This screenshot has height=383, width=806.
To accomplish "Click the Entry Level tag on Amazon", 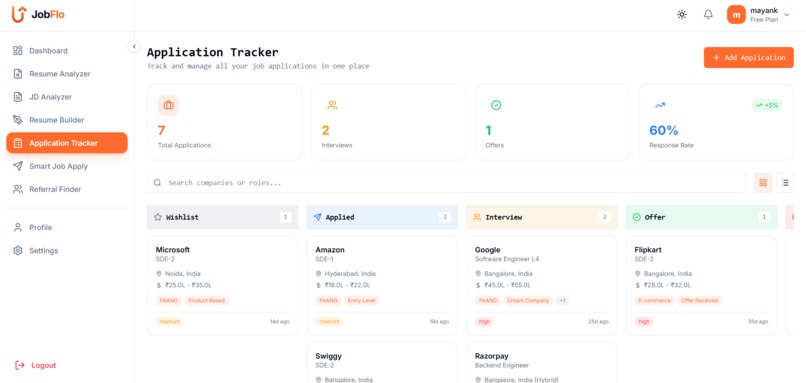I will [x=361, y=300].
